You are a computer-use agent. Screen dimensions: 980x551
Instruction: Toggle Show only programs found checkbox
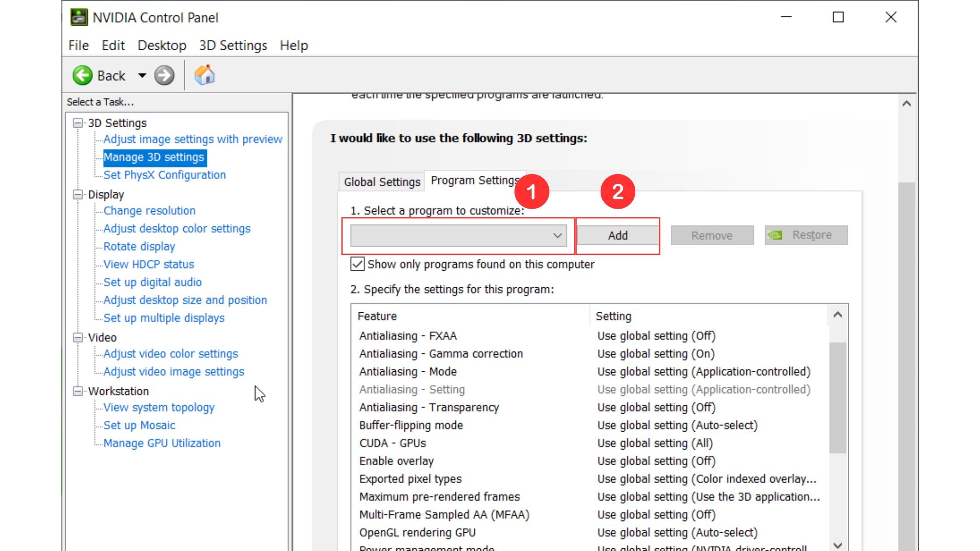pyautogui.click(x=357, y=264)
